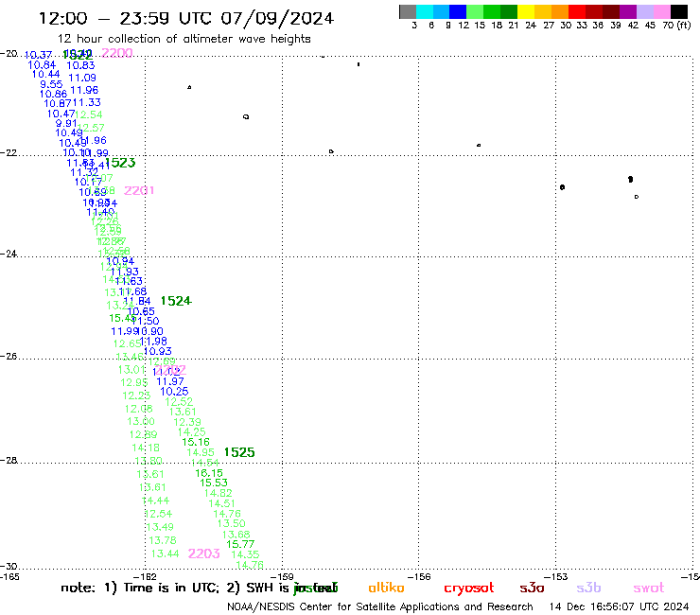Viewport: 700px width, 615px height.
Task: Click the longitude axis label -153
Action: point(556,576)
